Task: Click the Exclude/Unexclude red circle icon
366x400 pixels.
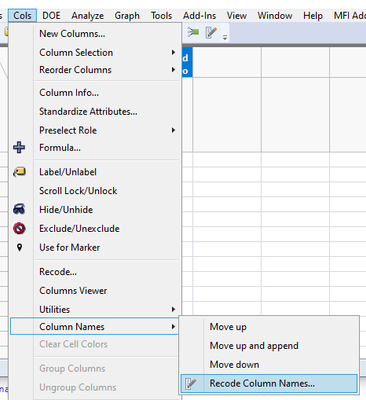Action: (19, 228)
